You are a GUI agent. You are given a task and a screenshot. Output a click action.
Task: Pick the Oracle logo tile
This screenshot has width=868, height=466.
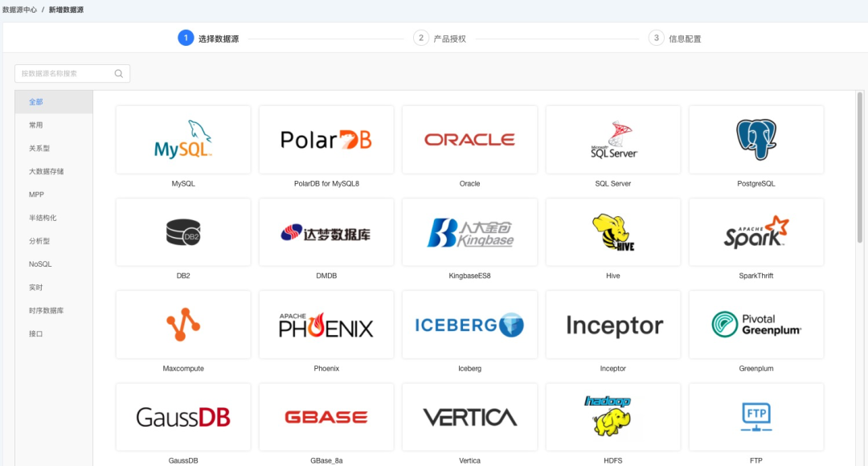pyautogui.click(x=469, y=140)
